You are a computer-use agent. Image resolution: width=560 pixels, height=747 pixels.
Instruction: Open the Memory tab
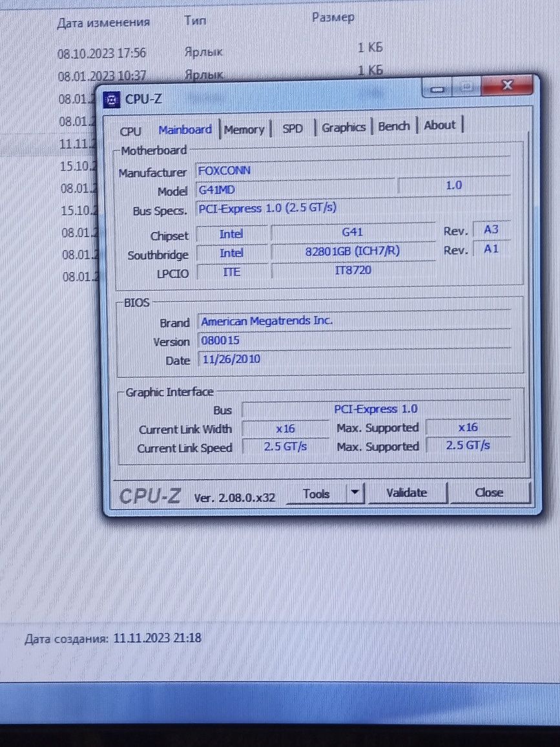pos(244,129)
